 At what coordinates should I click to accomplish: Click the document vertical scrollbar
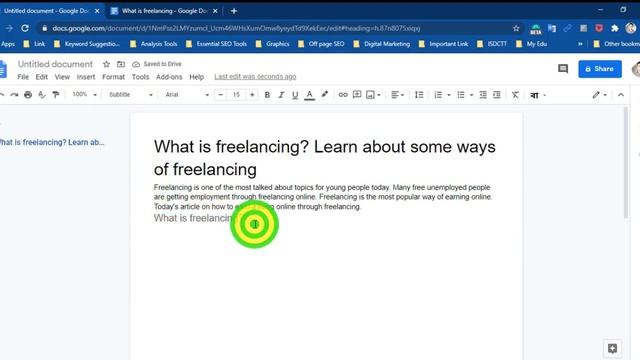pyautogui.click(x=626, y=163)
